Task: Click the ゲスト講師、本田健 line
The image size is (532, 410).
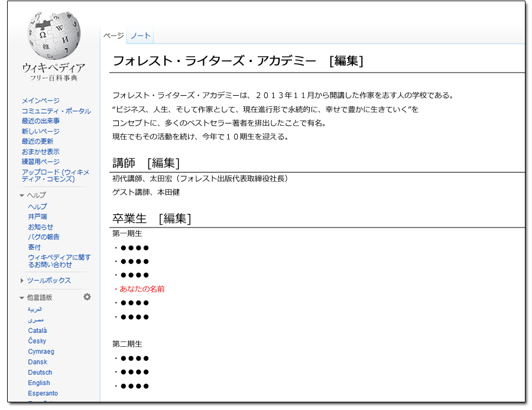Action: click(x=146, y=192)
